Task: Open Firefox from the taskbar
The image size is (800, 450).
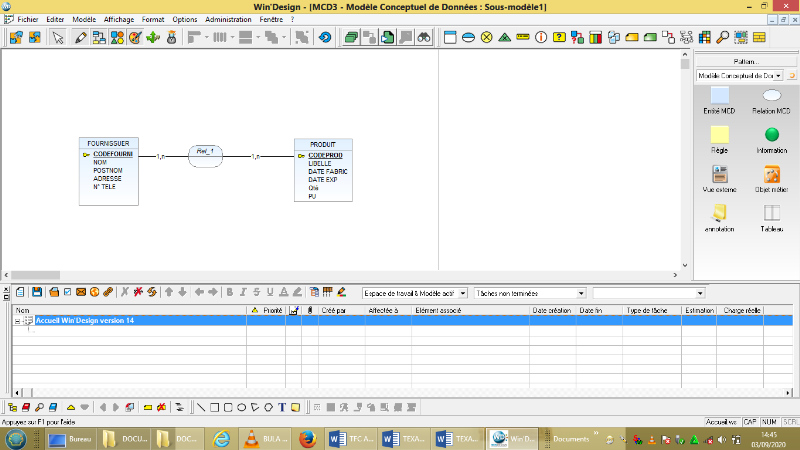Action: pyautogui.click(x=309, y=439)
